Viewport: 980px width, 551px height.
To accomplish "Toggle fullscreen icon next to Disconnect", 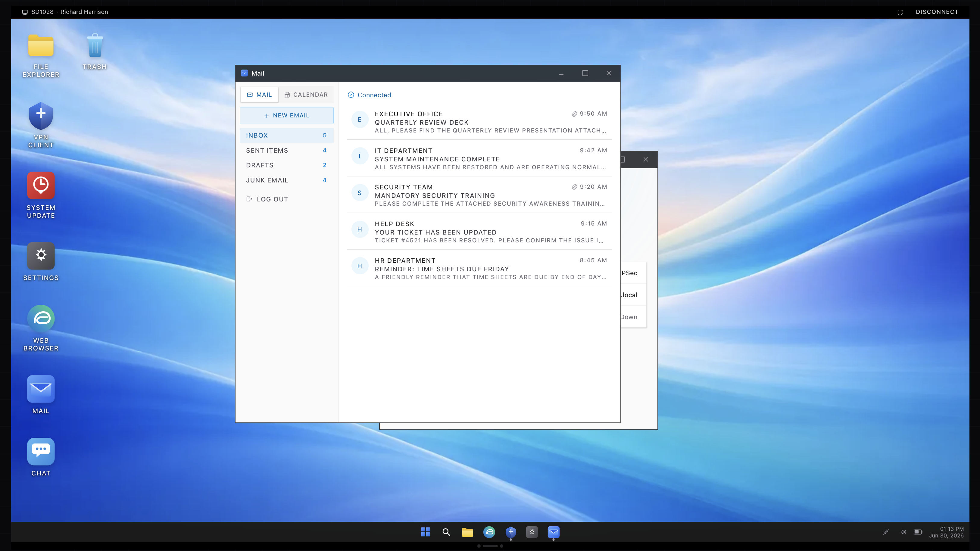I will click(900, 12).
